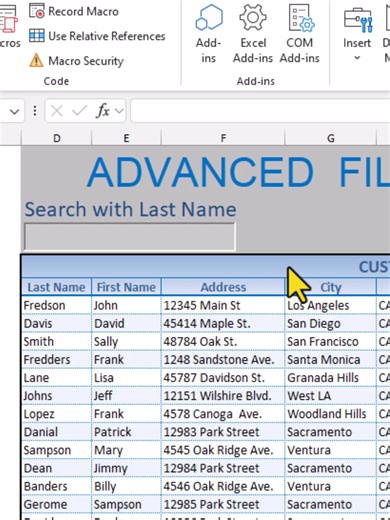Select address cell 45414 Maple St.
The image size is (390, 520).
click(223, 323)
